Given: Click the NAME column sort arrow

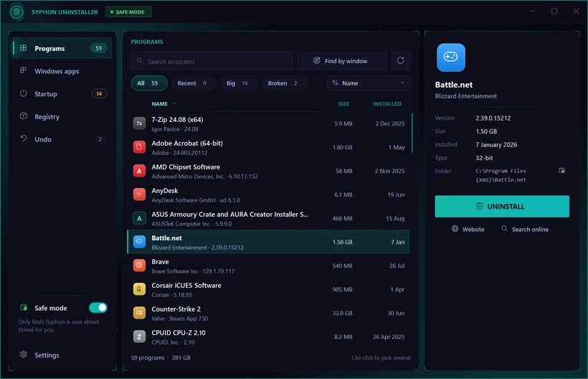Looking at the screenshot, I should click(x=174, y=104).
